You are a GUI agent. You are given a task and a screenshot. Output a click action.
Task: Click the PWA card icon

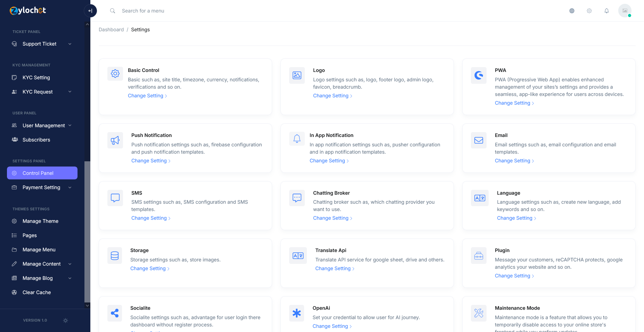click(x=479, y=75)
